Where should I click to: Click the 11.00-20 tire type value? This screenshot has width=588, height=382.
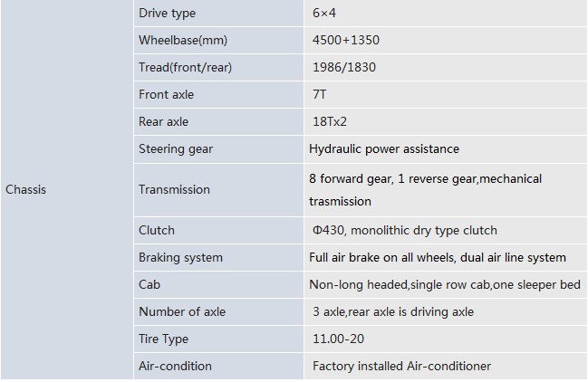tap(338, 339)
